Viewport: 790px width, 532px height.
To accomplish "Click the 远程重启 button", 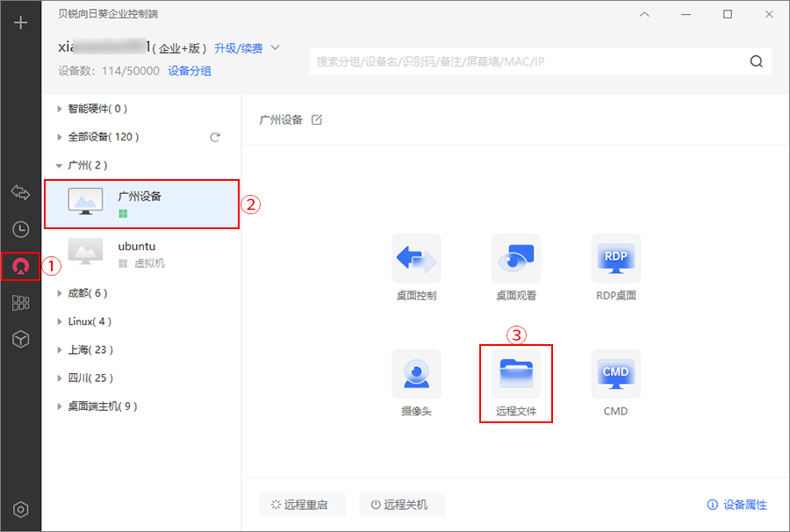I will [302, 505].
